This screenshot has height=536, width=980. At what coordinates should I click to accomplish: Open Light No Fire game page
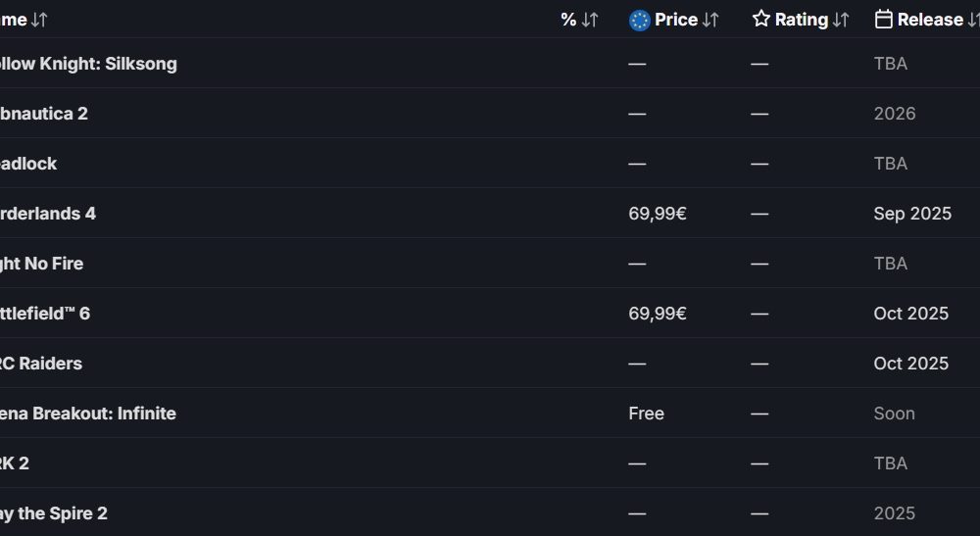41,264
